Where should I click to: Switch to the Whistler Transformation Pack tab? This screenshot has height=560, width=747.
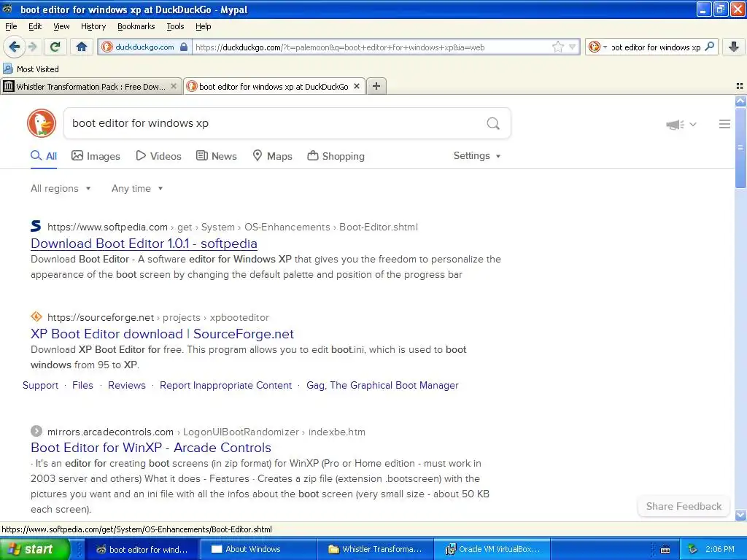[90, 86]
